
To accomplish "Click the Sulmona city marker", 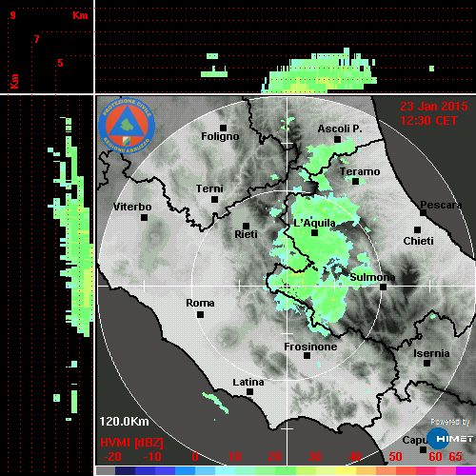I will [x=384, y=287].
